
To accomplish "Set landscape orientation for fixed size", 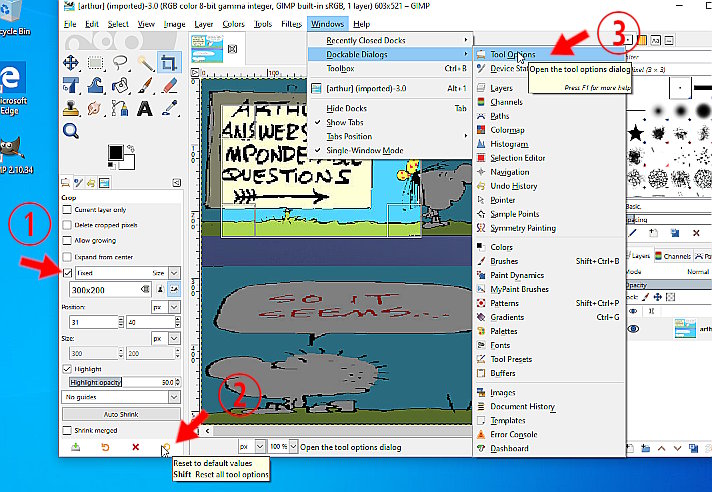I will point(174,289).
